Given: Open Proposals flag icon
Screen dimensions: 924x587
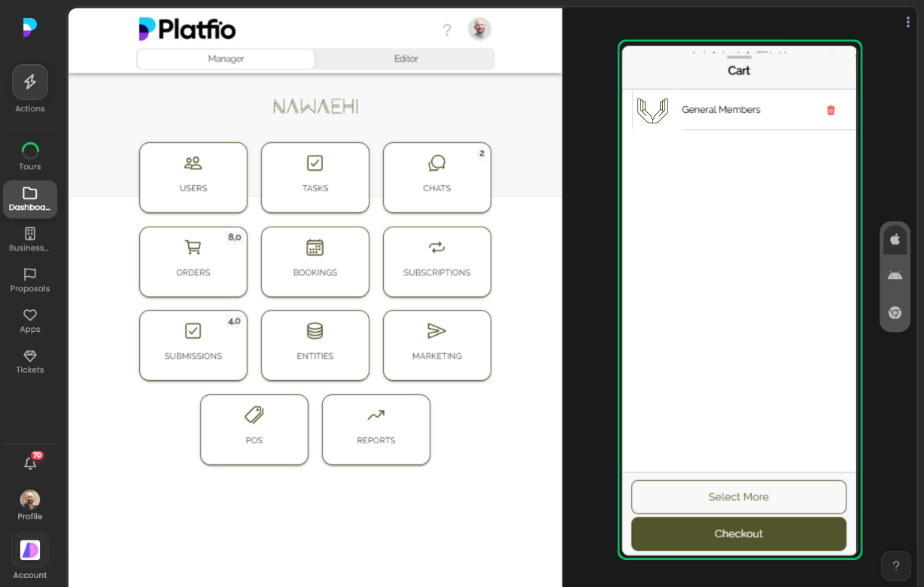Looking at the screenshot, I should (x=30, y=275).
